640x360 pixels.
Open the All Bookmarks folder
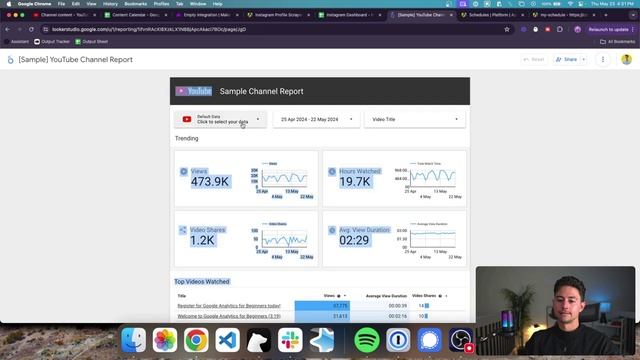click(x=618, y=42)
